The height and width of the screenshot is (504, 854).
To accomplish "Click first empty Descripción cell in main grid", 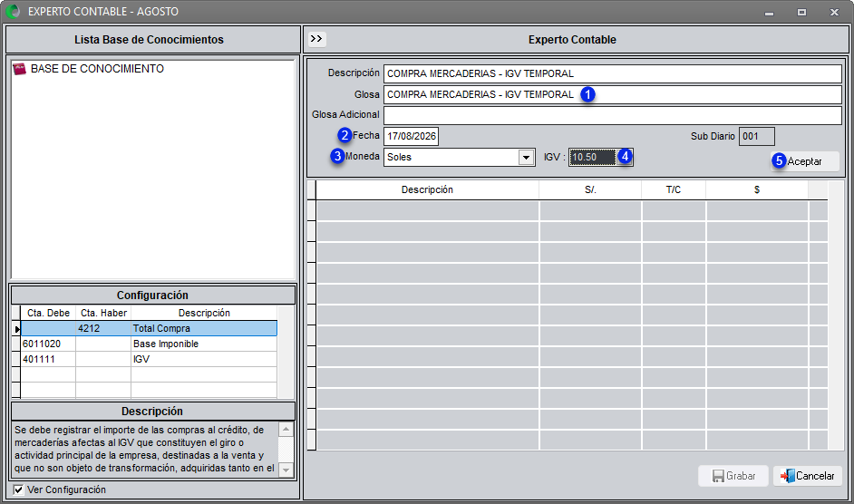I will click(428, 211).
